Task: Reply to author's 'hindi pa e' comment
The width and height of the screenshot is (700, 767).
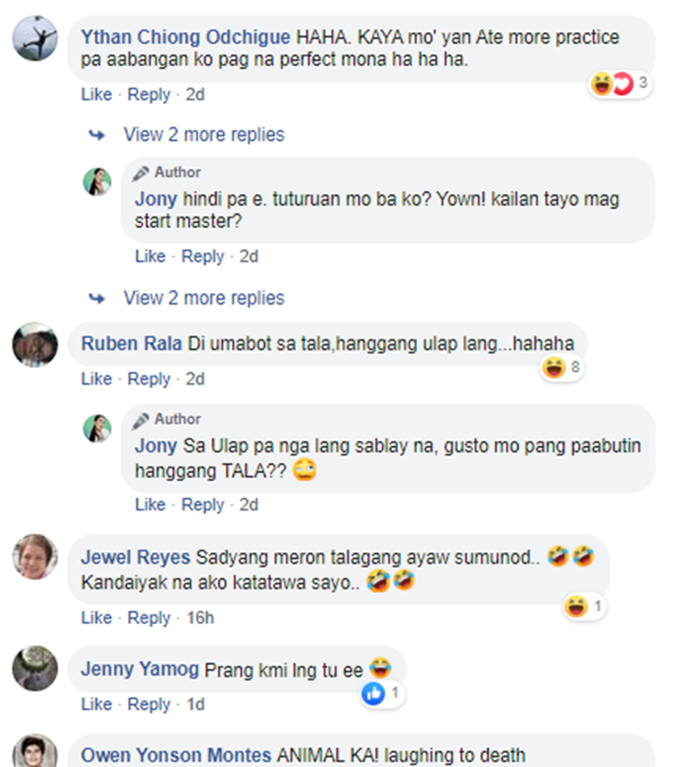Action: [203, 257]
